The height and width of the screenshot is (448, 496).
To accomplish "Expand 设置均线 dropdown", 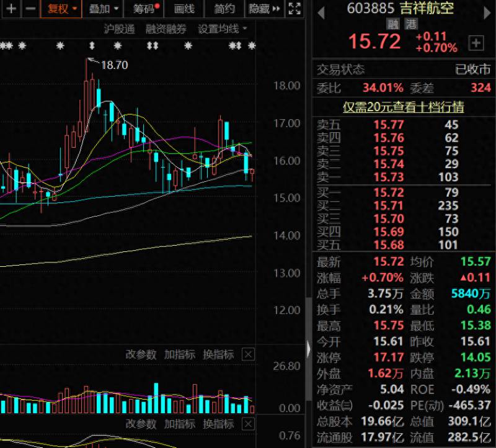I will pyautogui.click(x=223, y=29).
